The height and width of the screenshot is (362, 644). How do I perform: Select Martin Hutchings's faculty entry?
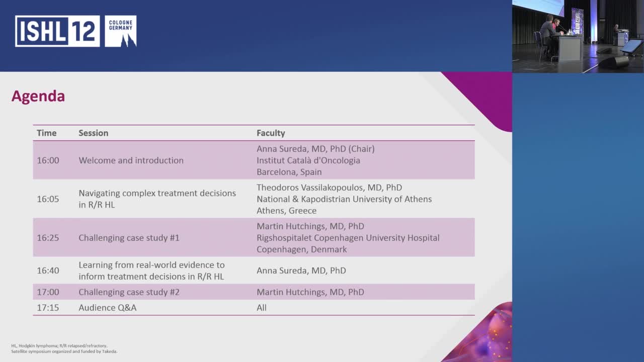point(310,226)
